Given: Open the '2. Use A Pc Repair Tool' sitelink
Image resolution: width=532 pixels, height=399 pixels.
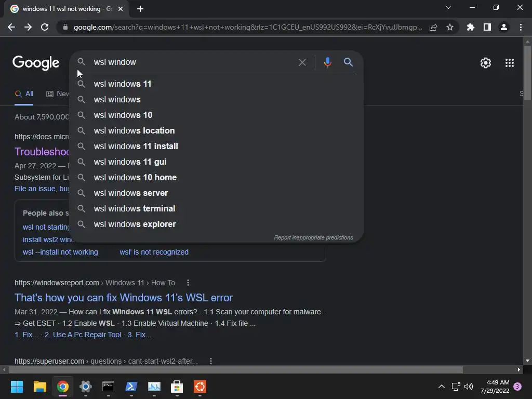Looking at the screenshot, I should (83, 335).
